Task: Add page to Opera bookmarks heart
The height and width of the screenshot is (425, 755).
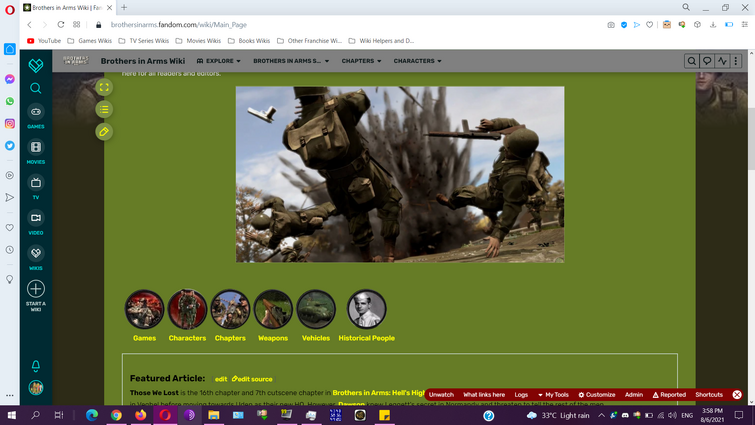Action: click(x=650, y=25)
